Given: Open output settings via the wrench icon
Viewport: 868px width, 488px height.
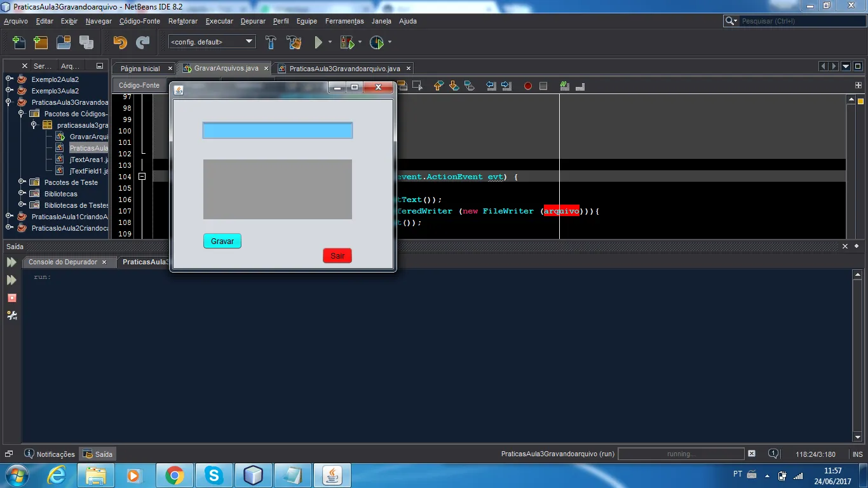Looking at the screenshot, I should [11, 315].
